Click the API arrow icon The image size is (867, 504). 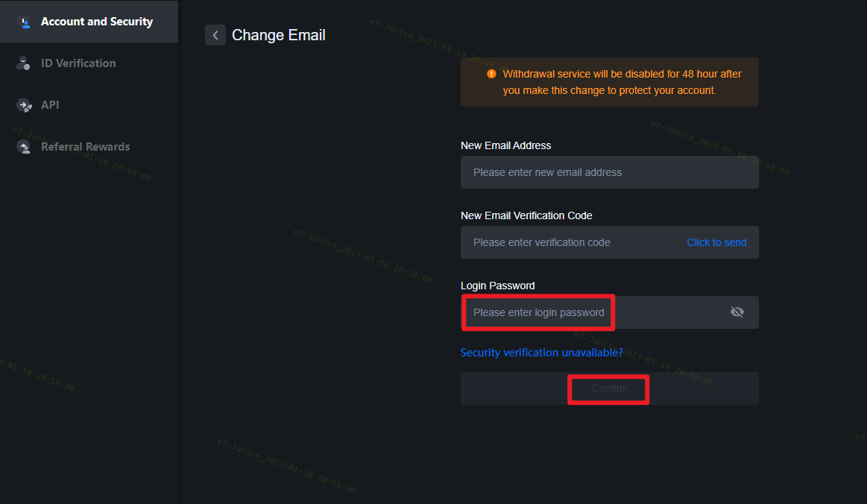click(24, 105)
